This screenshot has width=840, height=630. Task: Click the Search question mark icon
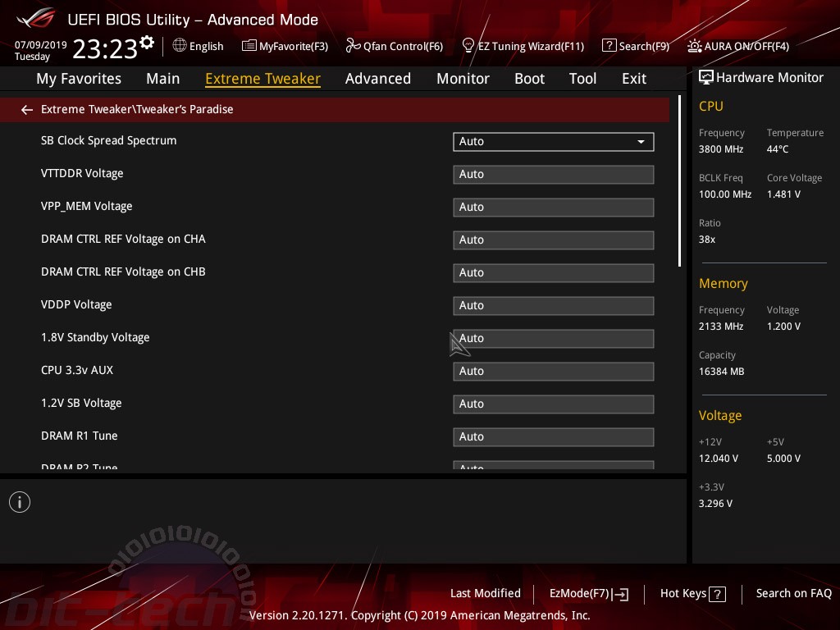pyautogui.click(x=609, y=46)
